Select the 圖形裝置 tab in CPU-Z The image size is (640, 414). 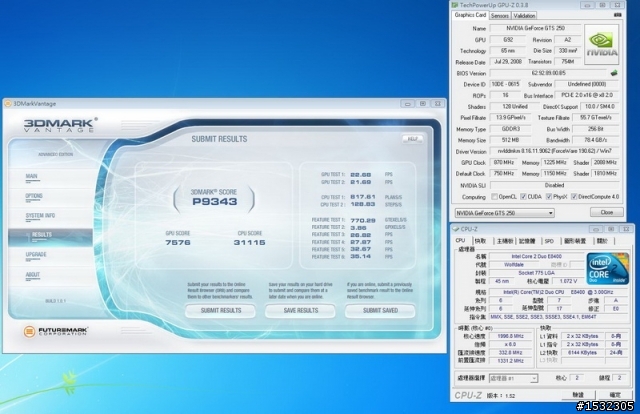point(575,241)
